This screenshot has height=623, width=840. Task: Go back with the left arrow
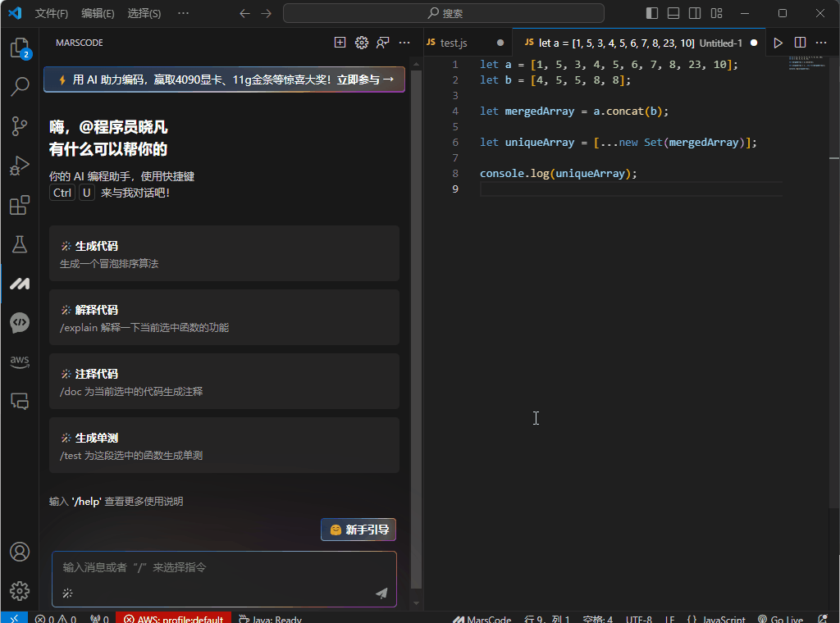pos(244,13)
